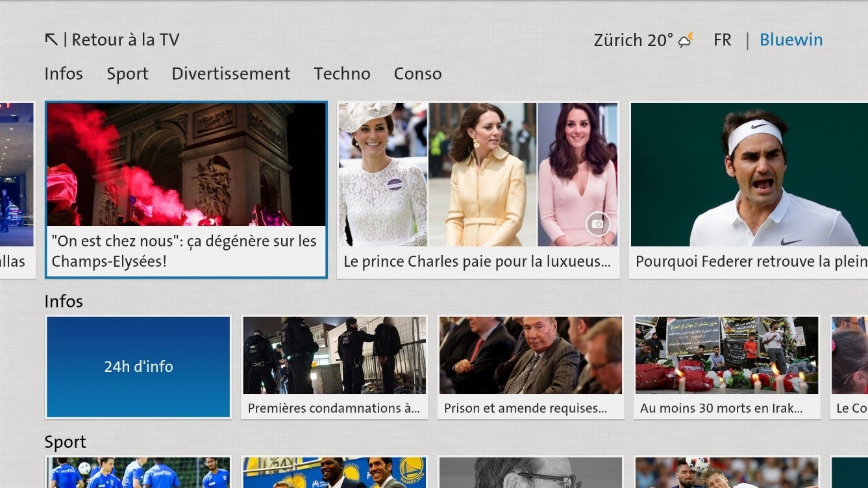Open the Federer article tile
Image resolution: width=868 pixels, height=488 pixels.
click(x=749, y=189)
